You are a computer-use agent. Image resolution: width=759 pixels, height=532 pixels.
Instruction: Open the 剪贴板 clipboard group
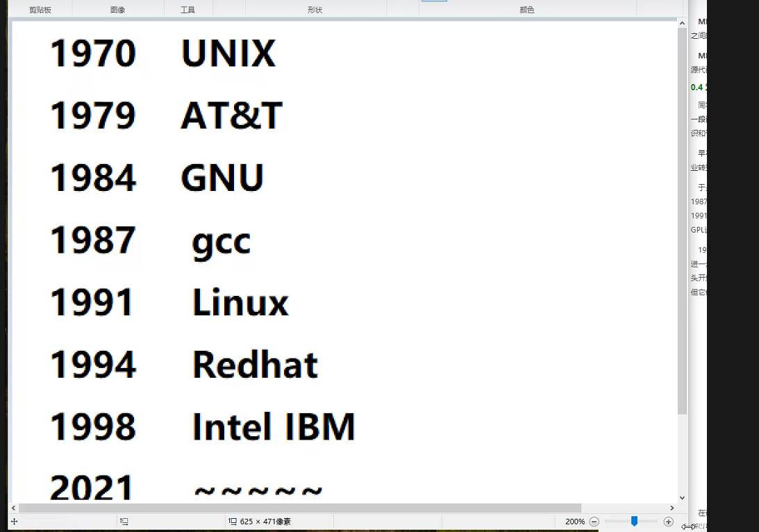point(40,10)
